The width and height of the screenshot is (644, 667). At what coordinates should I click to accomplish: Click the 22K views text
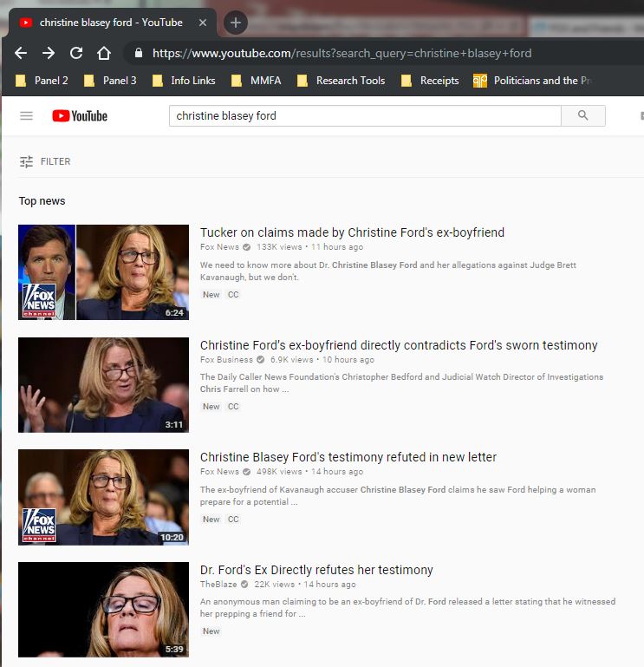pyautogui.click(x=274, y=585)
